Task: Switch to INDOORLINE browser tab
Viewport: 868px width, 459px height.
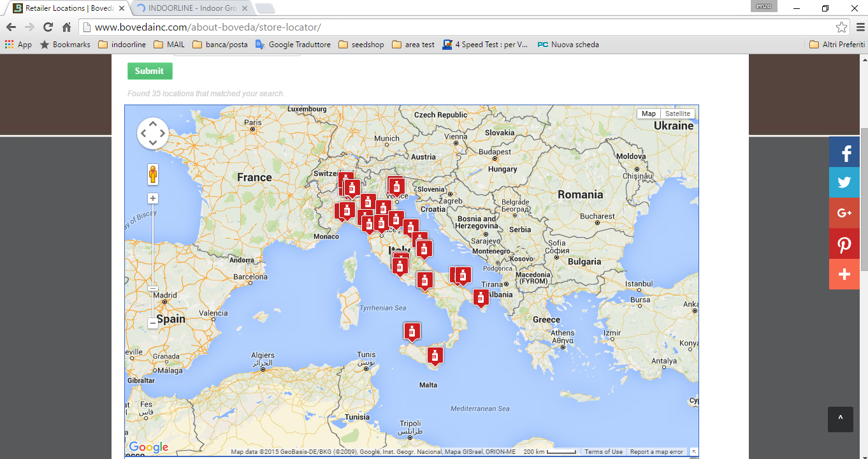Action: [x=191, y=8]
